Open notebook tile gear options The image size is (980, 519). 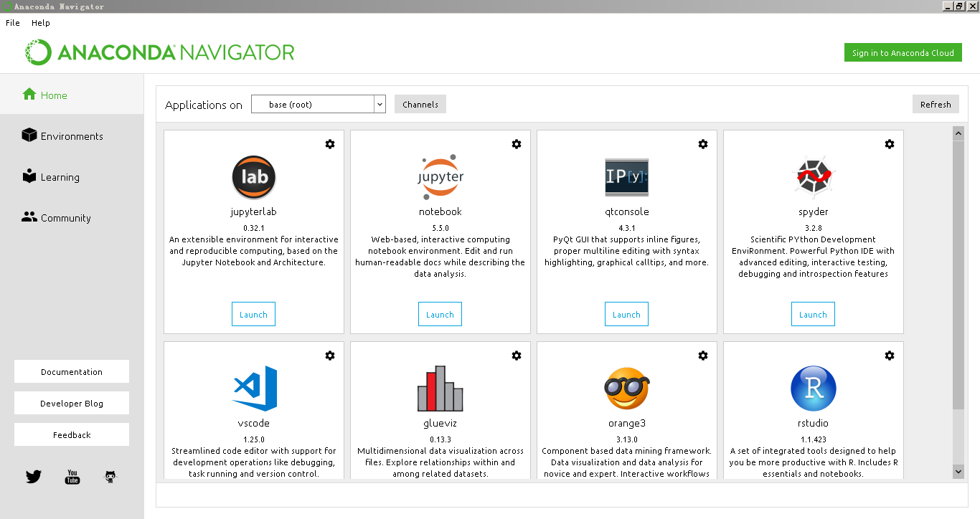coord(517,144)
